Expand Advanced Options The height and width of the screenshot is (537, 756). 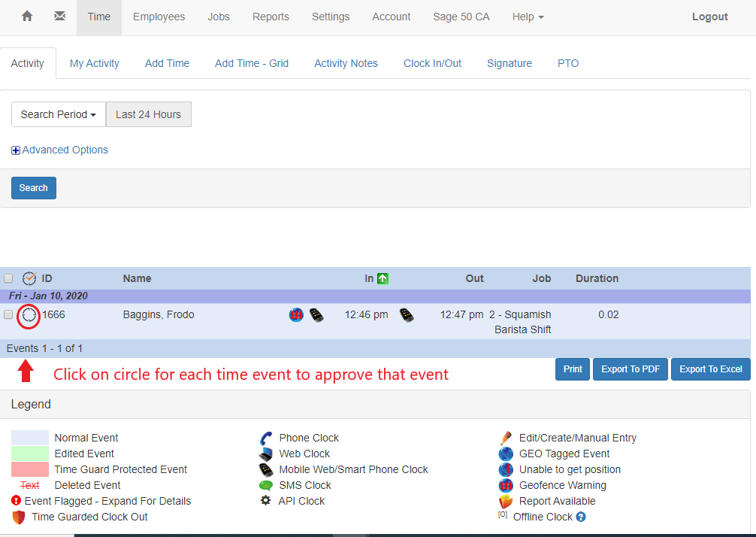point(60,150)
